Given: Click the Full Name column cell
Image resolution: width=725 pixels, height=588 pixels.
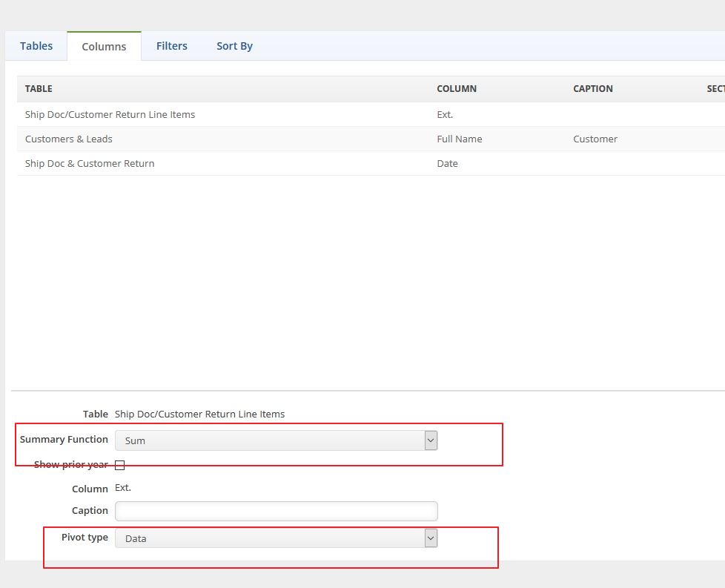Looking at the screenshot, I should coord(460,139).
